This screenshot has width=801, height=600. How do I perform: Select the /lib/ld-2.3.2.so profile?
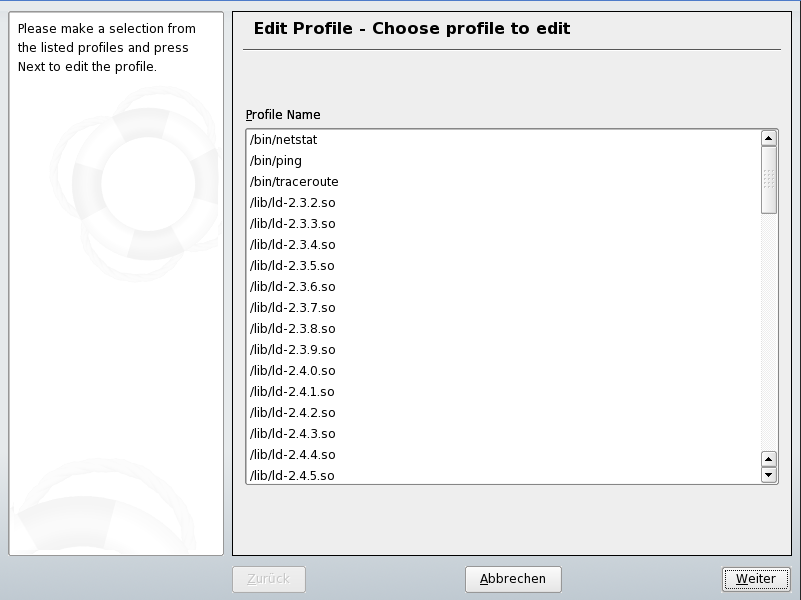pyautogui.click(x=293, y=202)
